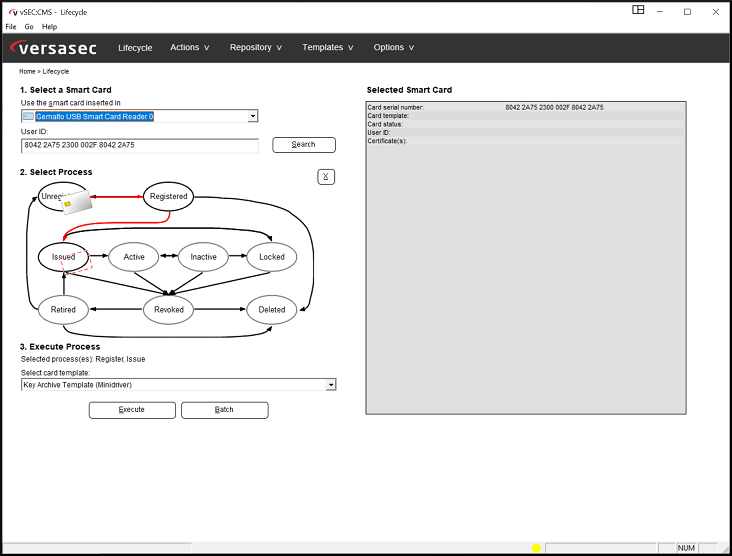Select the Retired state node
The height and width of the screenshot is (556, 732).
click(63, 310)
